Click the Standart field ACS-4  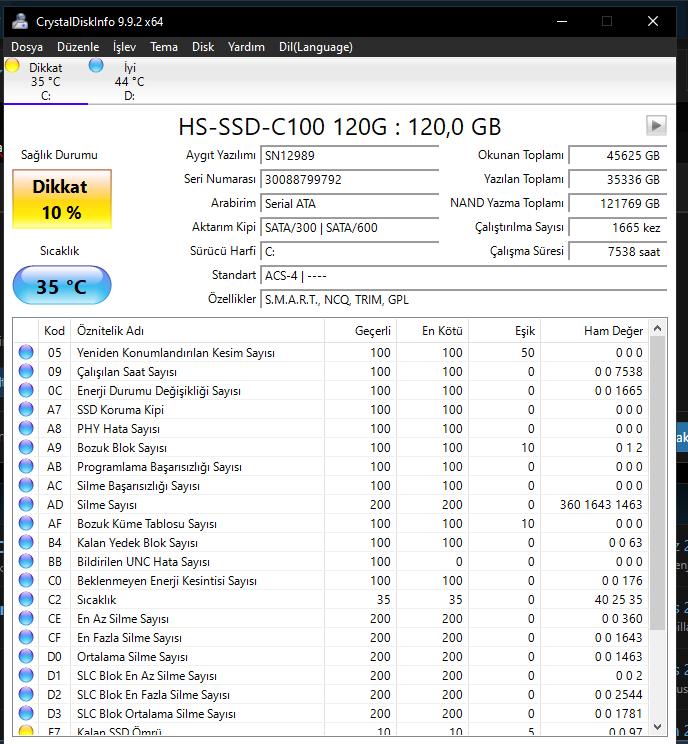click(x=464, y=276)
